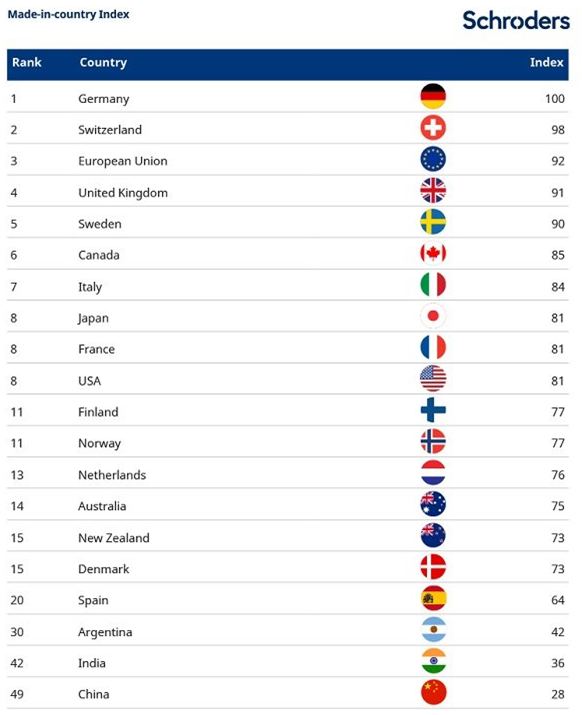Viewport: 582px width, 715px height.
Task: Click the Country column header
Action: [103, 63]
